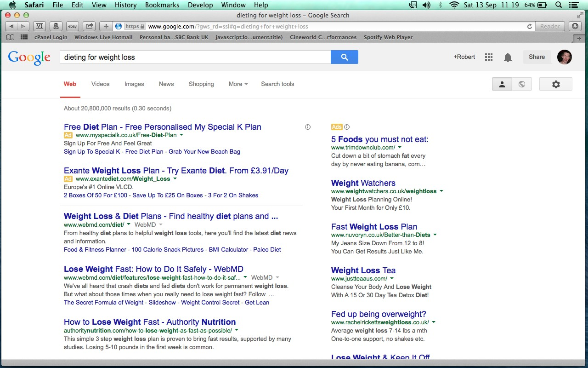Image resolution: width=588 pixels, height=368 pixels.
Task: Switch to personal results view
Action: (502, 84)
